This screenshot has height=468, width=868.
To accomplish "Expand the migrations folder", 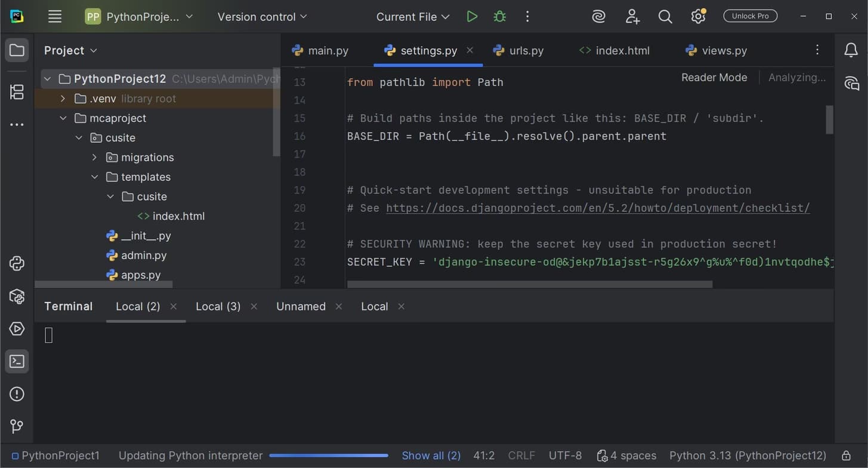I will 94,157.
